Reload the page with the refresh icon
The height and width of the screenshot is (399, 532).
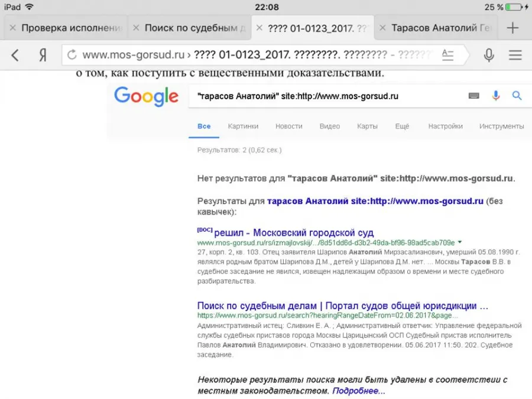72,54
